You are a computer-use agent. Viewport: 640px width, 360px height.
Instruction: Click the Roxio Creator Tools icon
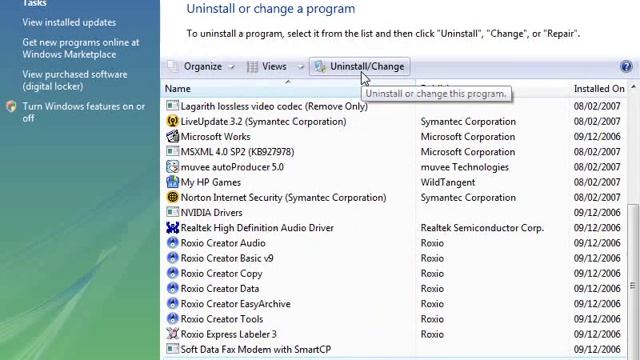[172, 319]
